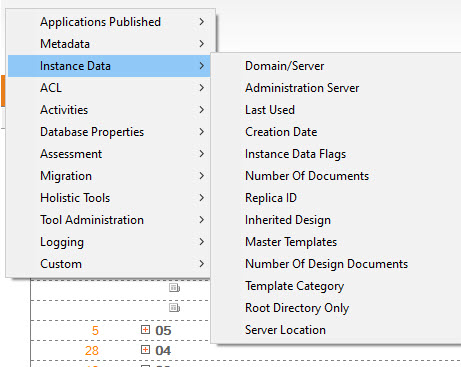This screenshot has width=461, height=367.
Task: Click the count 28 beside row 04
Action: click(x=92, y=351)
